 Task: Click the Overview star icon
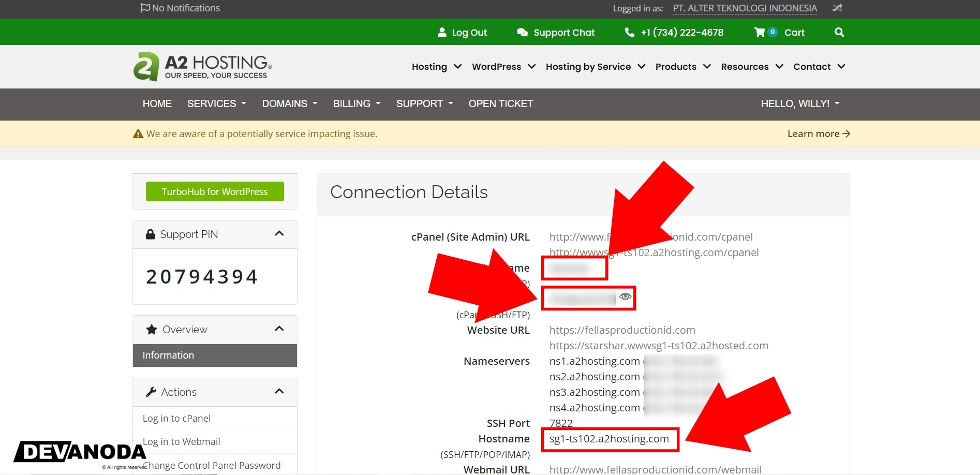coord(152,330)
